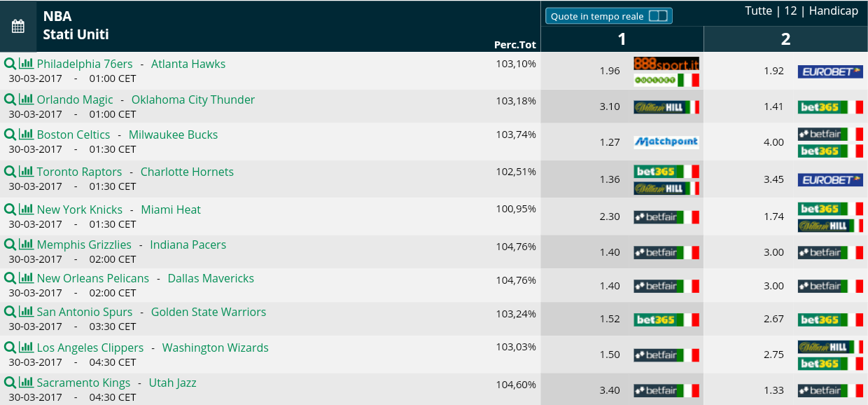Open Washington Wizards team link
Viewport: 868px width, 405px height.
[x=216, y=348]
